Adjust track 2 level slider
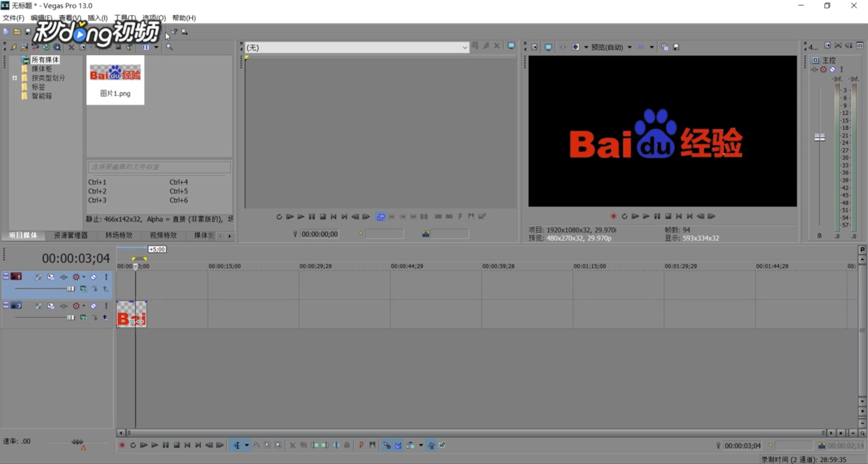The image size is (868, 464). point(71,317)
